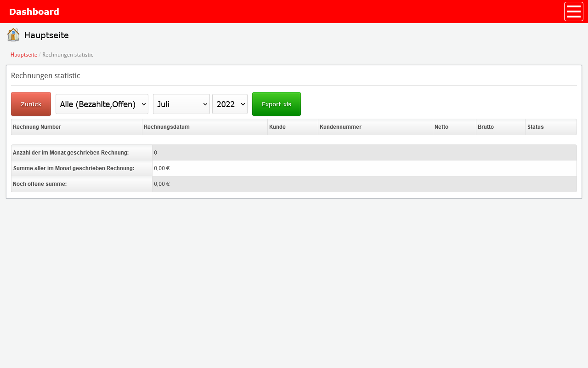The width and height of the screenshot is (588, 368).
Task: Click the Brutto column header
Action: (486, 127)
